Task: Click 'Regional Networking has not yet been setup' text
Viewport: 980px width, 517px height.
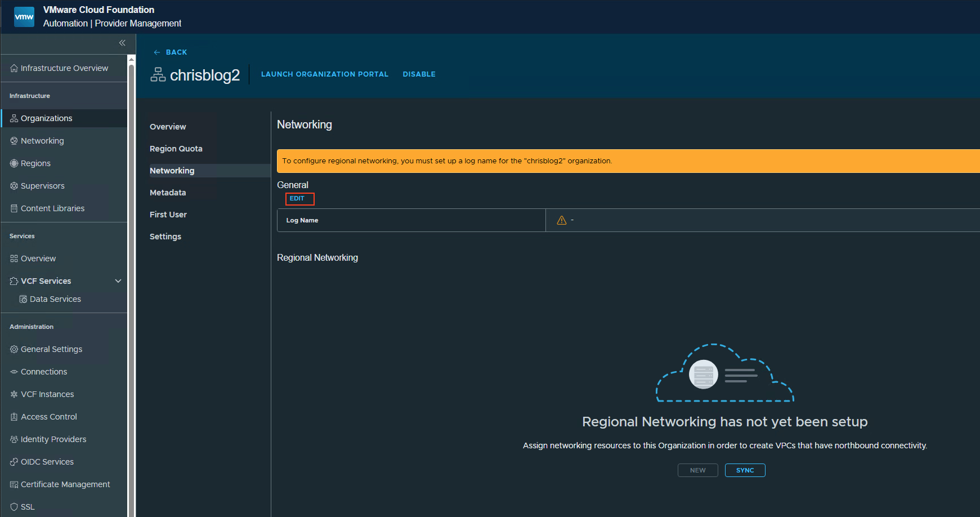Action: [725, 422]
